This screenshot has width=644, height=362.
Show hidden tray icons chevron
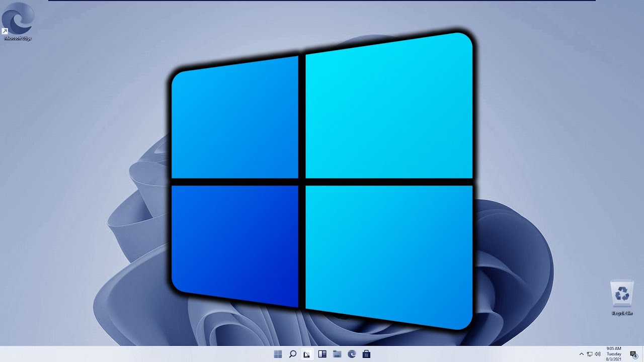[x=582, y=354]
